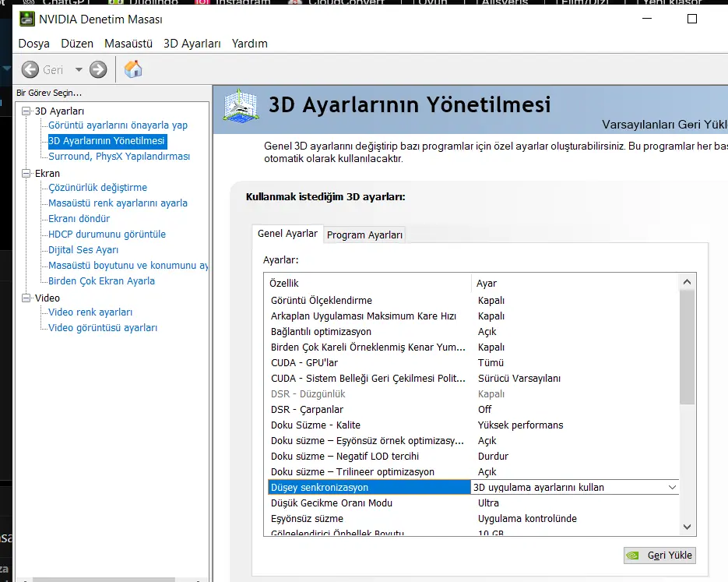This screenshot has height=582, width=728.
Task: Select Doku süzme Eşyönsüz örnek optimizasyon row
Action: 473,440
